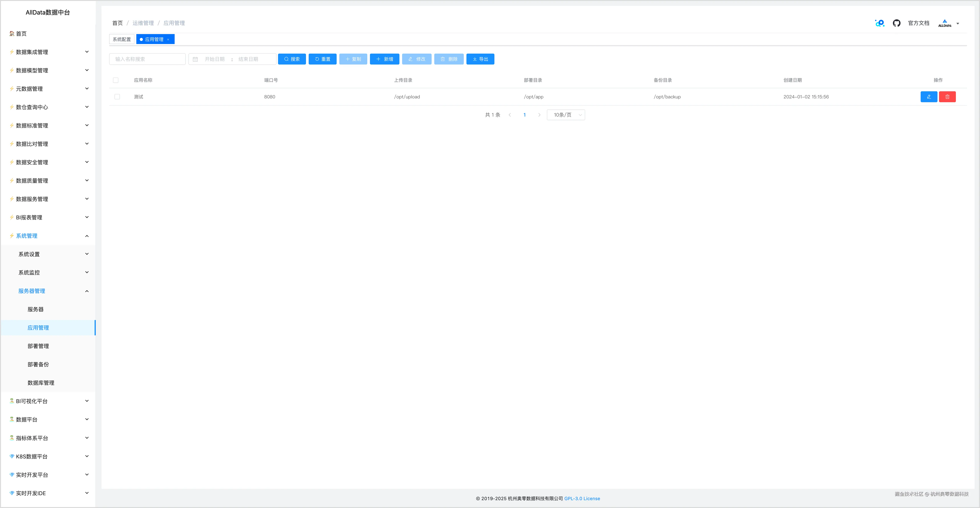Check the checkbox for the 测试 row
This screenshot has height=508, width=980.
coord(117,97)
